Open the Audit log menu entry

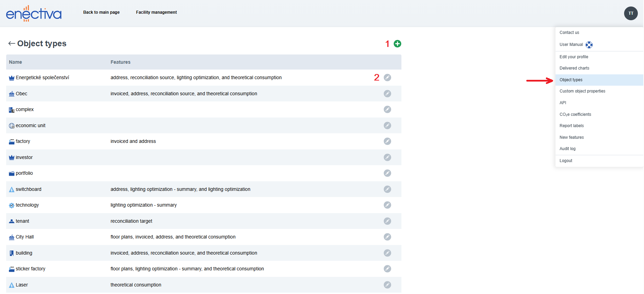567,149
